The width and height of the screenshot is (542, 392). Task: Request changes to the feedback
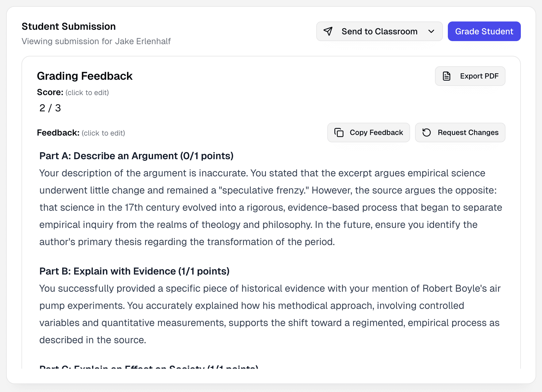(460, 133)
